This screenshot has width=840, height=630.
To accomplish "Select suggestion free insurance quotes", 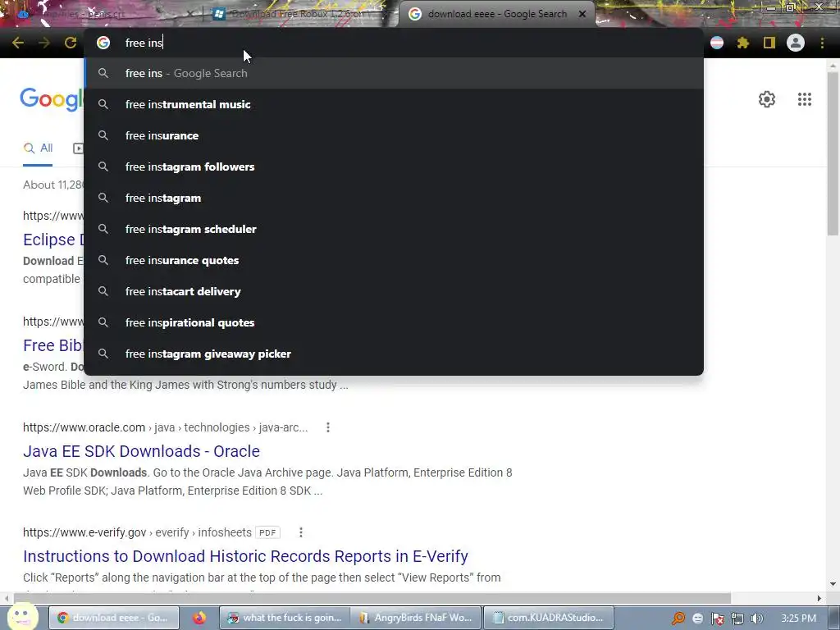I will click(394, 260).
